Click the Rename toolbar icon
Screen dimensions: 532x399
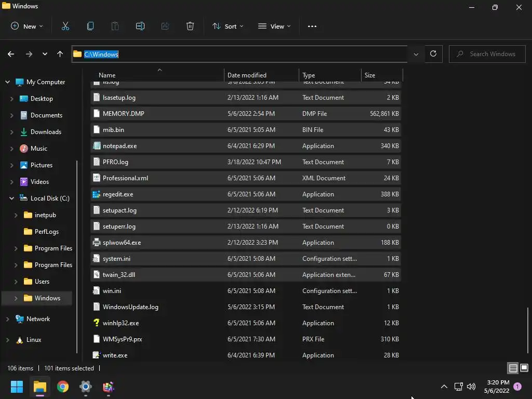pyautogui.click(x=140, y=26)
